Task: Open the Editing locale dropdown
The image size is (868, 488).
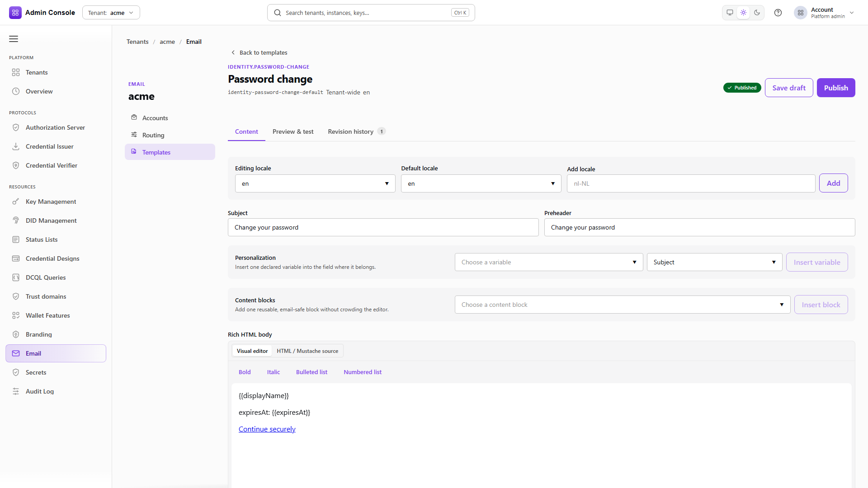Action: pos(315,183)
